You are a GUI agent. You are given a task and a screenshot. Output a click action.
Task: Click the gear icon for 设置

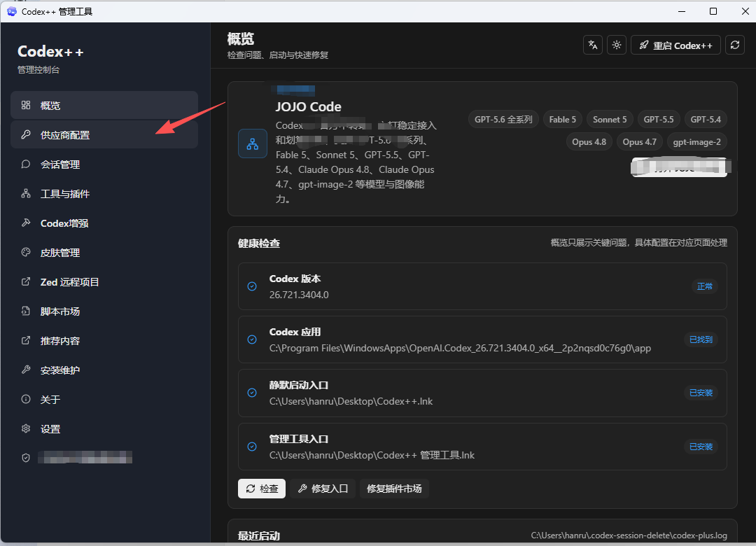click(26, 428)
